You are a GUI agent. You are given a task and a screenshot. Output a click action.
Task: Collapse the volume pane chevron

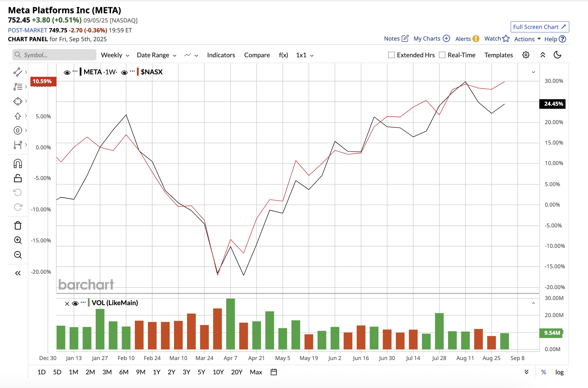533,303
